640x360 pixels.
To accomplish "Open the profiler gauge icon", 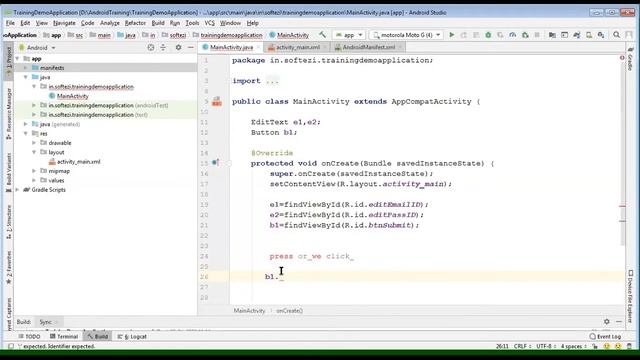I will [x=513, y=35].
